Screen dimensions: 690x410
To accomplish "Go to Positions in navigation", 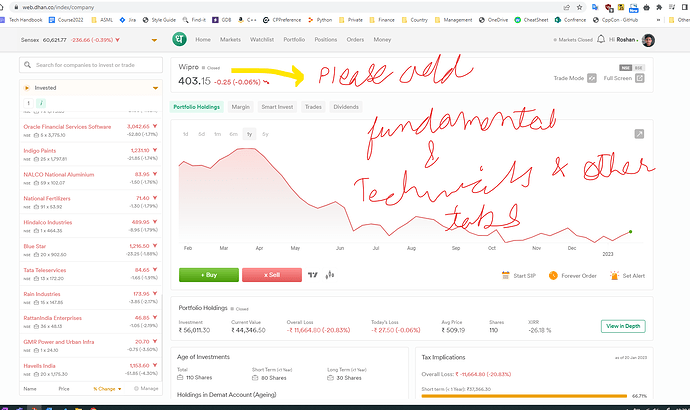I will (326, 40).
